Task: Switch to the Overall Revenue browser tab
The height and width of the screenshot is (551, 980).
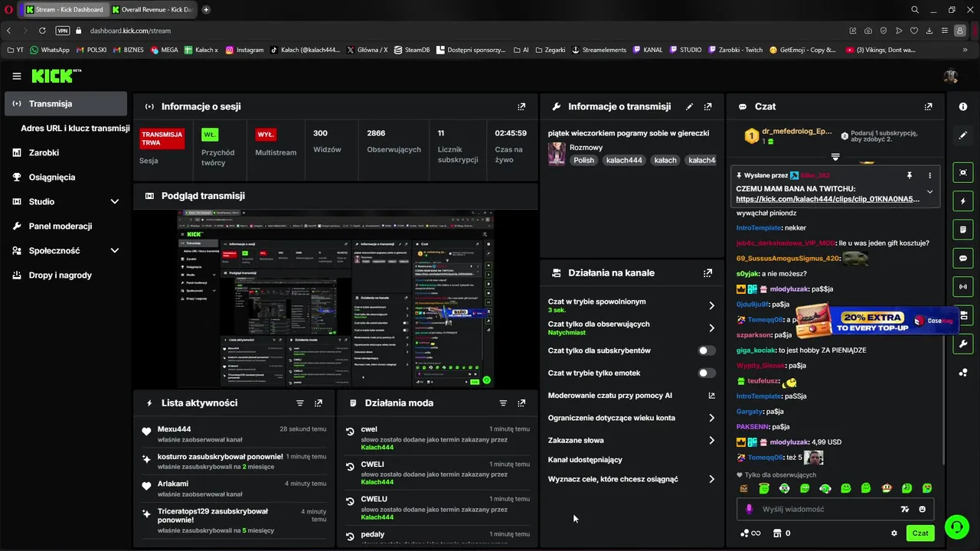Action: click(152, 9)
